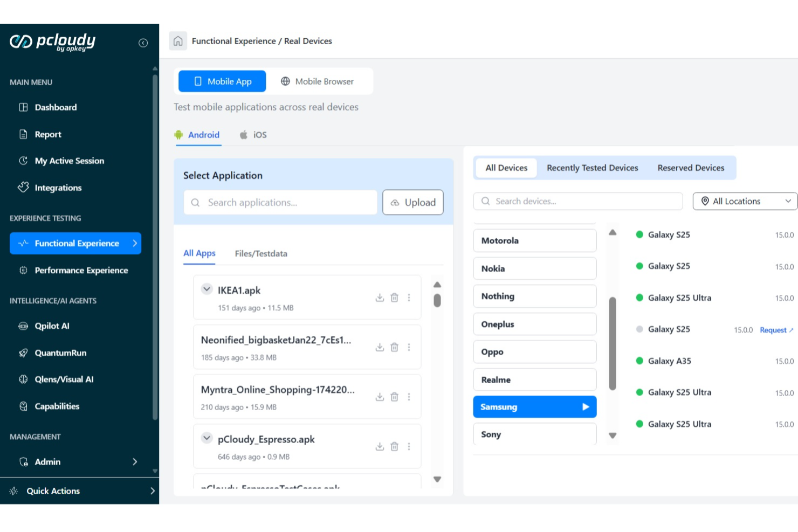The width and height of the screenshot is (798, 532).
Task: Open more options for pCloudy_Espresso.apk
Action: point(409,446)
